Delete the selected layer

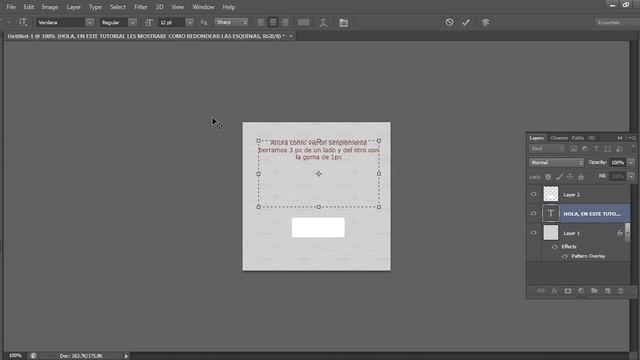click(620, 291)
